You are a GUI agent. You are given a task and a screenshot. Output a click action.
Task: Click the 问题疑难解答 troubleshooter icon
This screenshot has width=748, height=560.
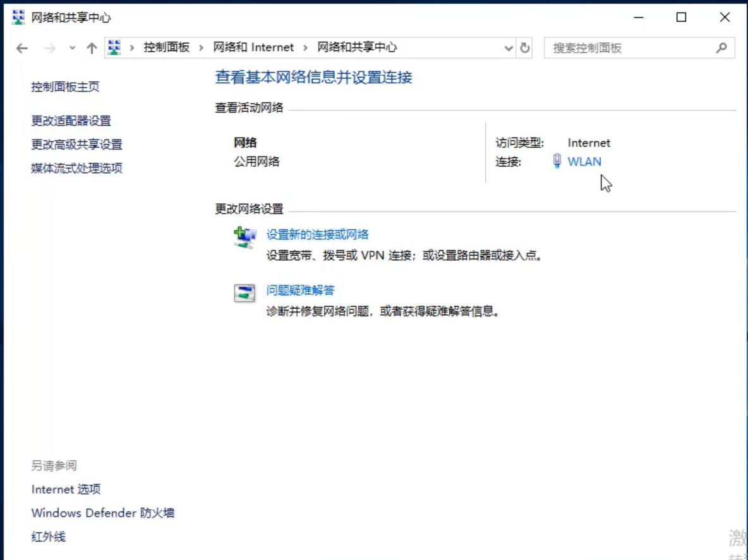pyautogui.click(x=244, y=293)
